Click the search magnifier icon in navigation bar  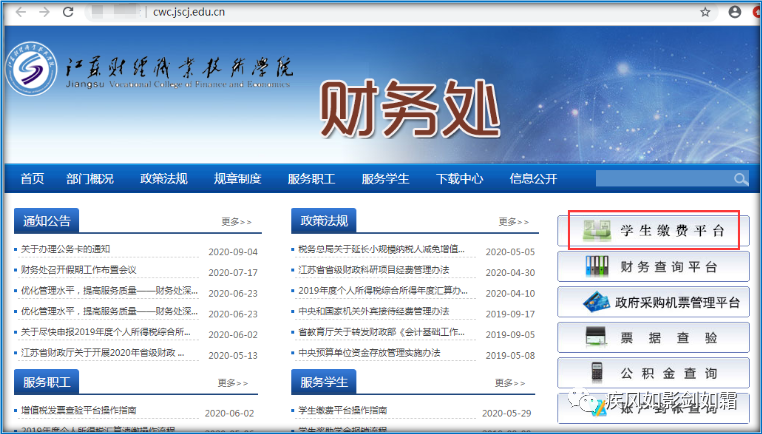point(740,179)
